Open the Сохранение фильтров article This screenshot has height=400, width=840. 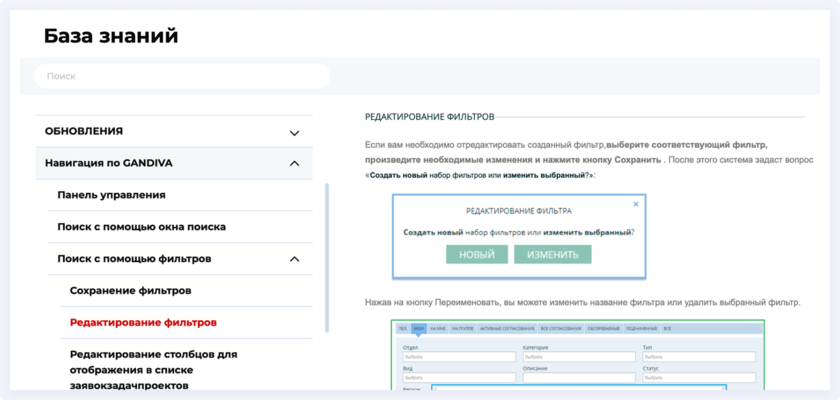pos(130,291)
